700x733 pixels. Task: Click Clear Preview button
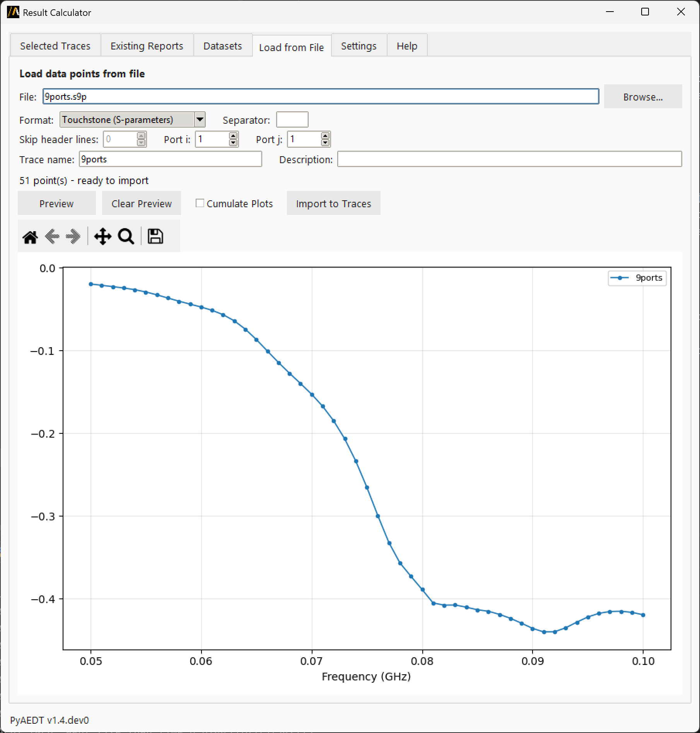[142, 203]
